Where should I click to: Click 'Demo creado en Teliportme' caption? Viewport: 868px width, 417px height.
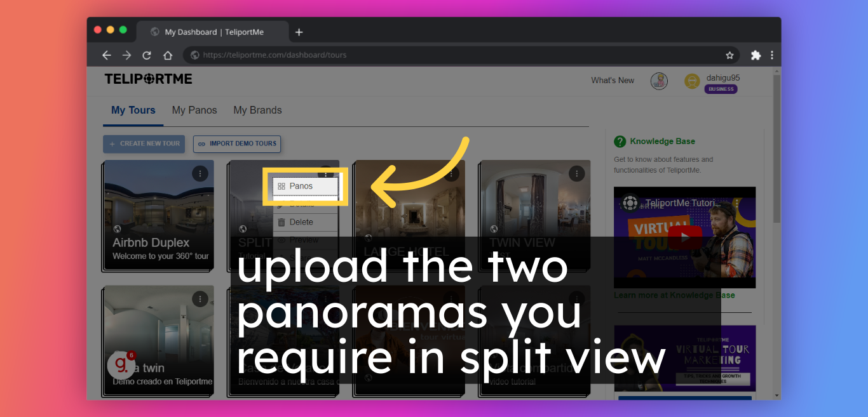(x=163, y=381)
